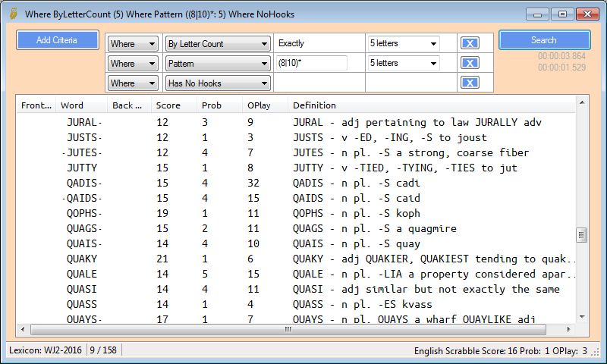Image resolution: width=607 pixels, height=364 pixels.
Task: Click the window resize grip in status bar
Action: click(596, 351)
